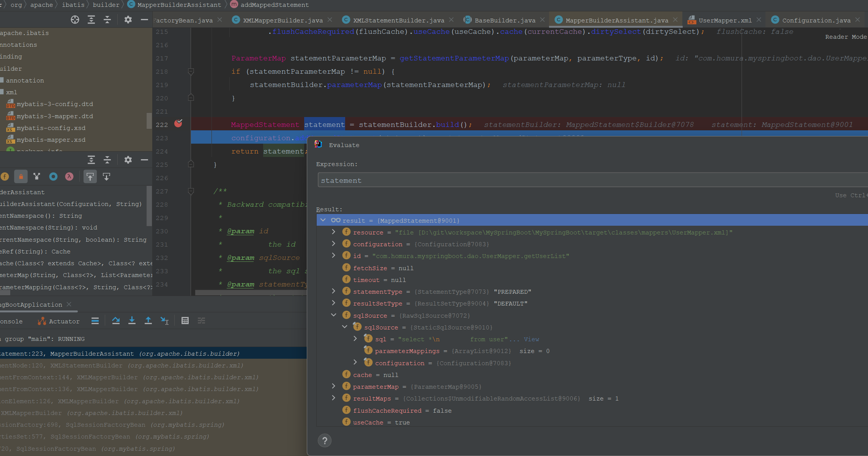Open the Actuator debugger tab
868x456 pixels.
59,321
